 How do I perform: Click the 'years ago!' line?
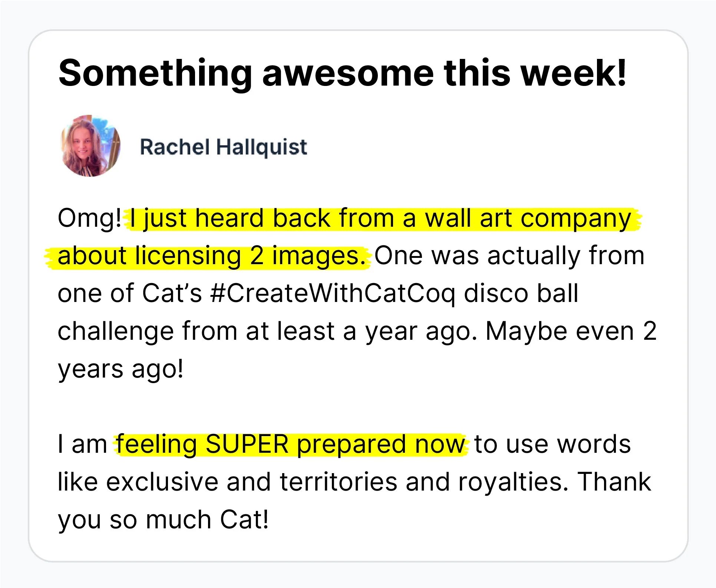[121, 369]
